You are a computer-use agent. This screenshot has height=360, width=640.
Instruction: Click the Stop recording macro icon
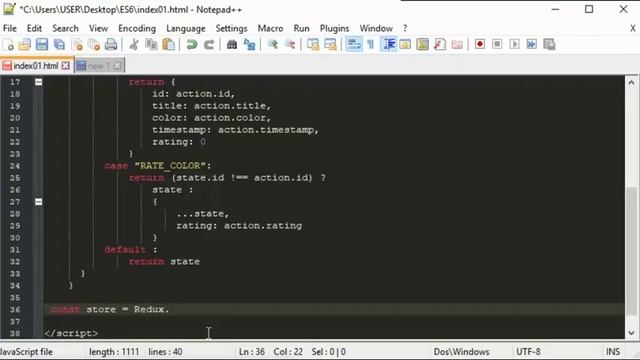pyautogui.click(x=497, y=44)
